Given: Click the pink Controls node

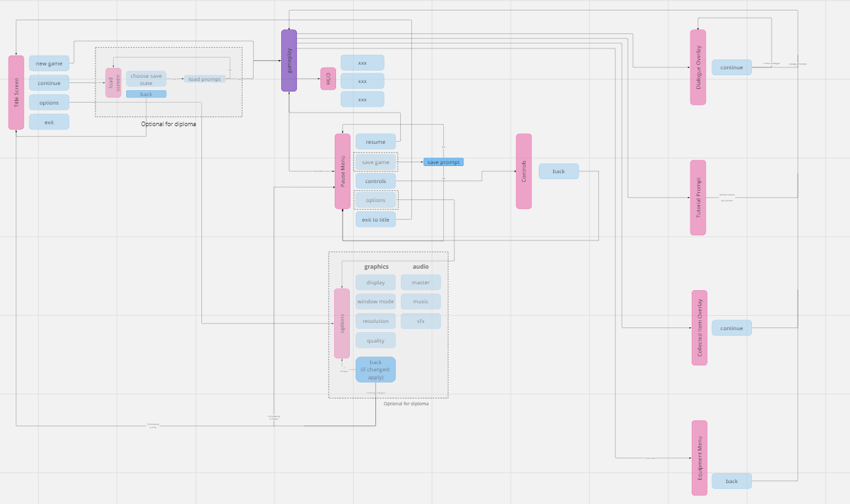Looking at the screenshot, I should 524,171.
